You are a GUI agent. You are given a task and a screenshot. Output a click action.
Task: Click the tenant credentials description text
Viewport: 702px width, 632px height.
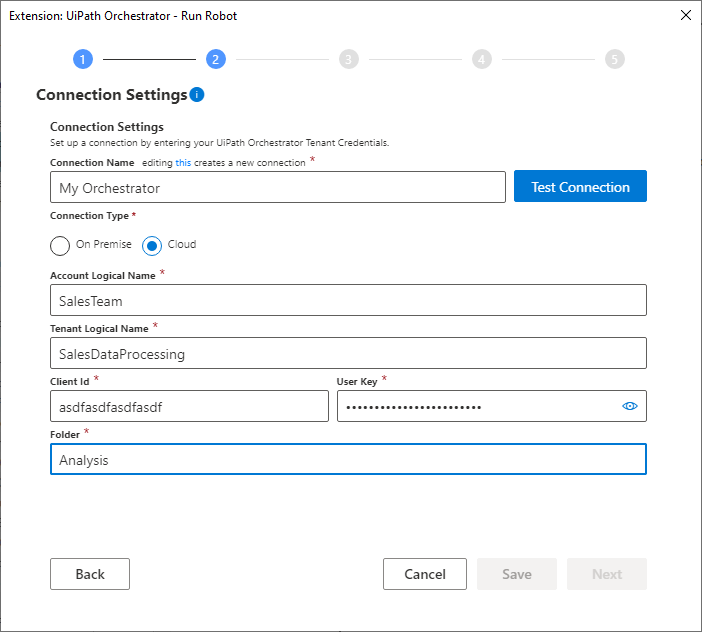219,143
